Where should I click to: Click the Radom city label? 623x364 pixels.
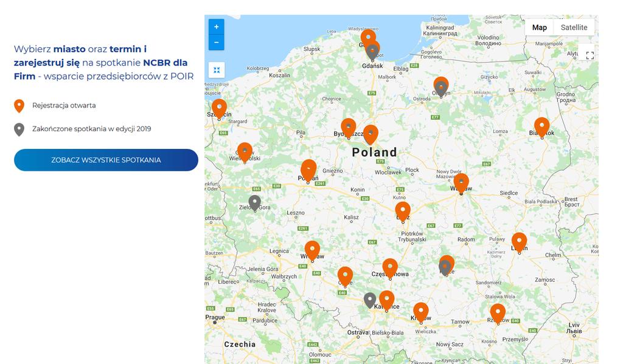[x=466, y=239]
